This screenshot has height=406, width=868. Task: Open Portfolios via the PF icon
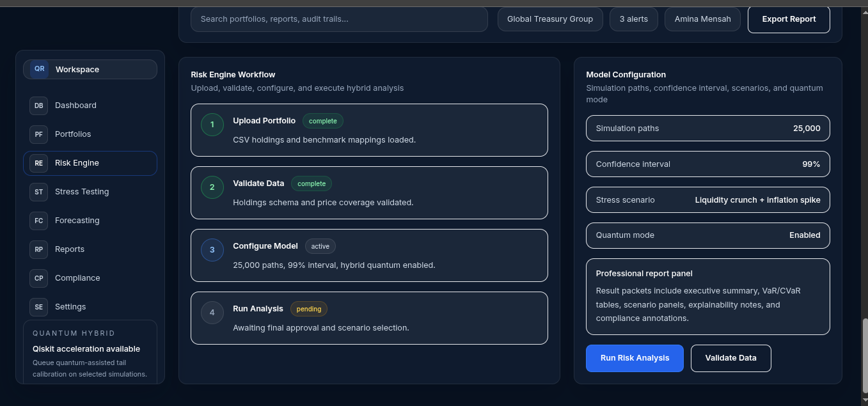(39, 134)
